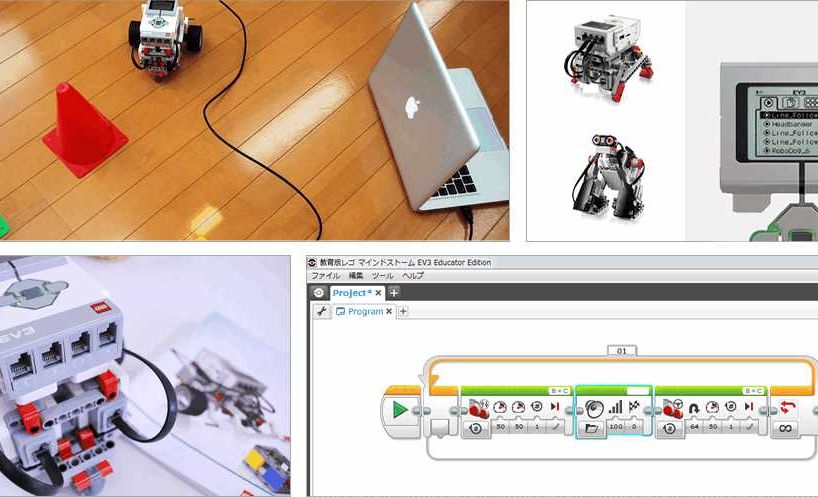Image resolution: width=818 pixels, height=497 pixels.
Task: Click the lower gorilla robot thumbnail
Action: coord(609,176)
